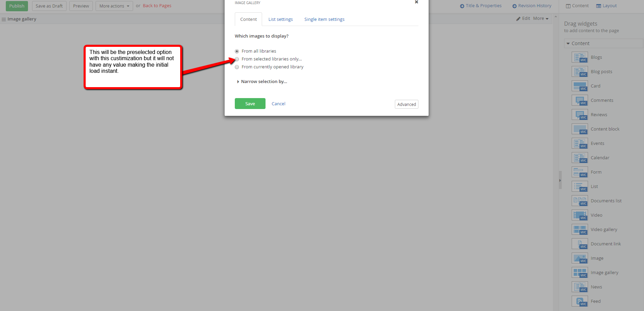Select the Calendar widget icon

click(579, 158)
